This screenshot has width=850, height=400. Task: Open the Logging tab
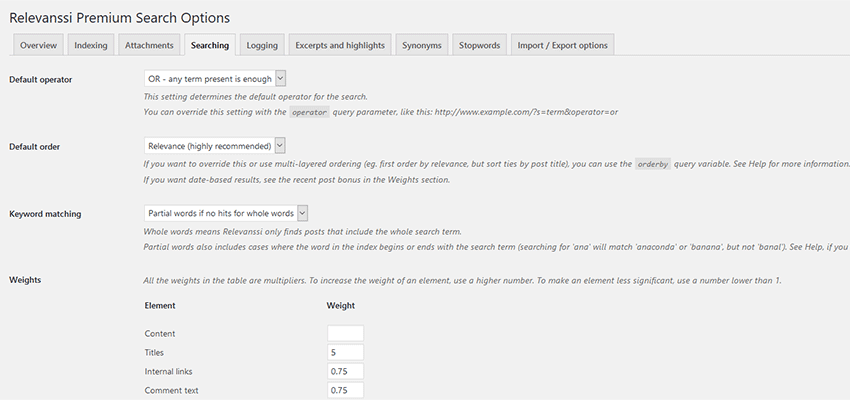click(262, 45)
